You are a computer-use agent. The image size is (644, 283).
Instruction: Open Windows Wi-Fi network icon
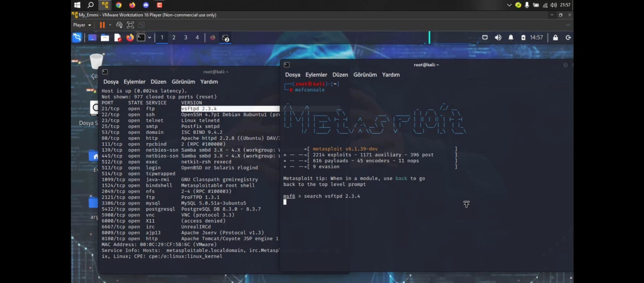[x=545, y=5]
